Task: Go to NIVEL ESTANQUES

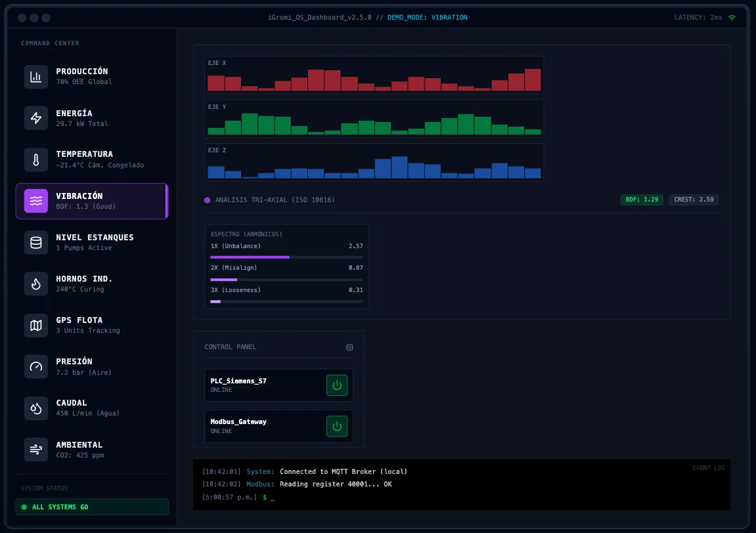Action: pos(92,242)
